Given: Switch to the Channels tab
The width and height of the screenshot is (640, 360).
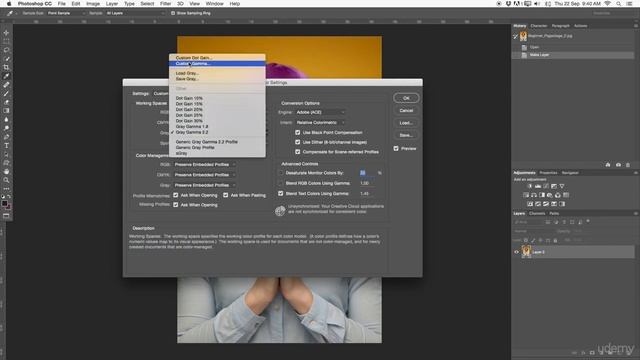Looking at the screenshot, I should pos(537,213).
